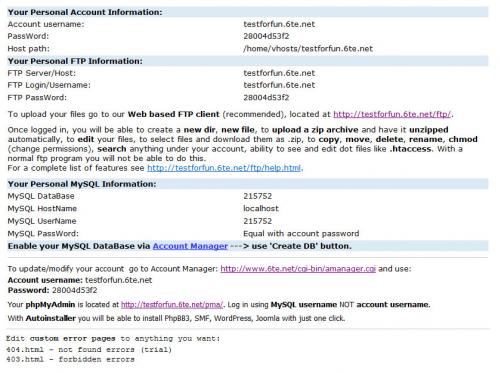Click the FTP Login/Username value
This screenshot has width=500, height=373.
[279, 85]
